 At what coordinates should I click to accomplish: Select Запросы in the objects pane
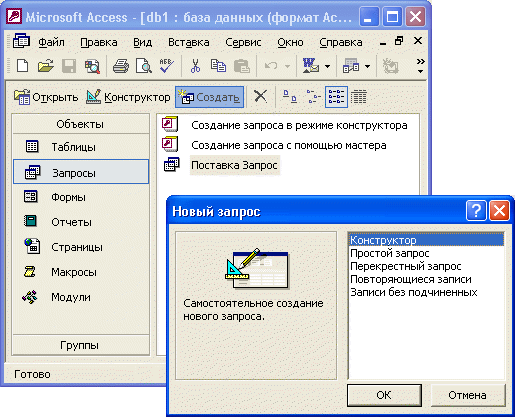(x=81, y=172)
